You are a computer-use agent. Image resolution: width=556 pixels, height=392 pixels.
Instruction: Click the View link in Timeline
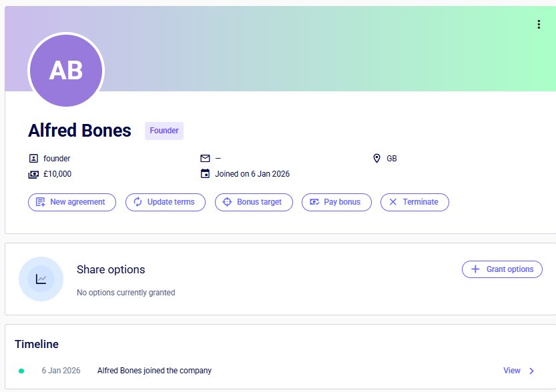[512, 371]
